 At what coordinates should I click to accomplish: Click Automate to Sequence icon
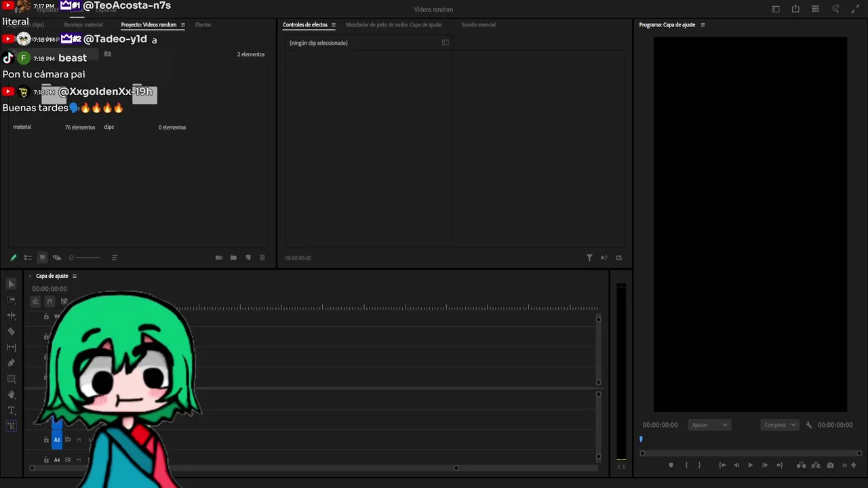tap(219, 258)
